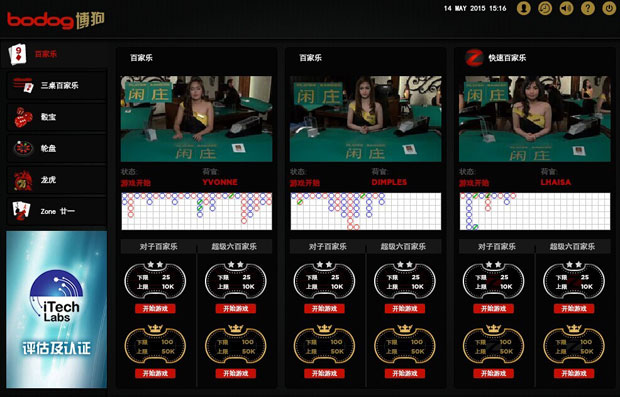Open the help question mark icon

[x=588, y=8]
